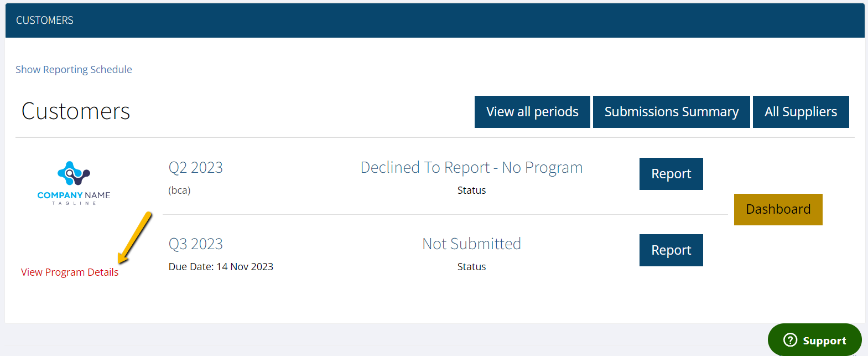The height and width of the screenshot is (356, 868).
Task: Click the (bca) label under Q2 2023
Action: coord(179,190)
